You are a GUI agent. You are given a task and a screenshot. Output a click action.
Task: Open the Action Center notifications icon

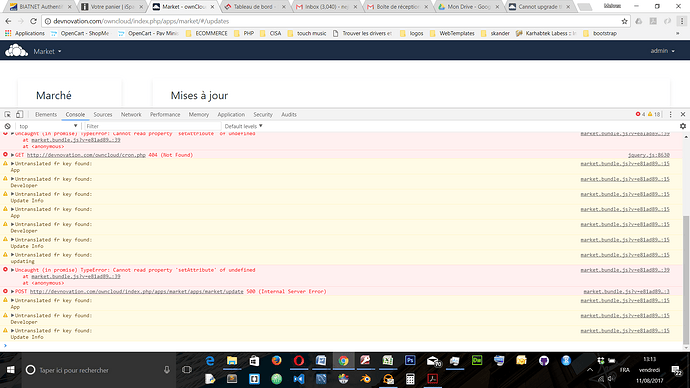676,370
